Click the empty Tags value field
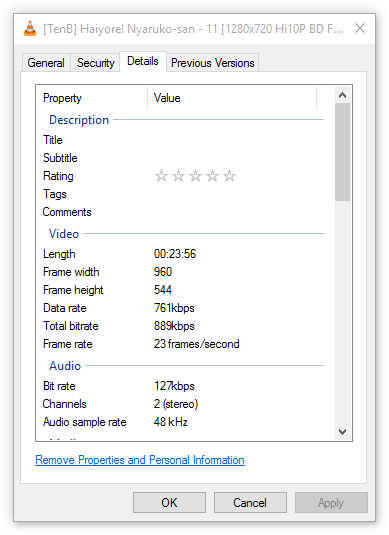This screenshot has width=389, height=535. pyautogui.click(x=235, y=194)
